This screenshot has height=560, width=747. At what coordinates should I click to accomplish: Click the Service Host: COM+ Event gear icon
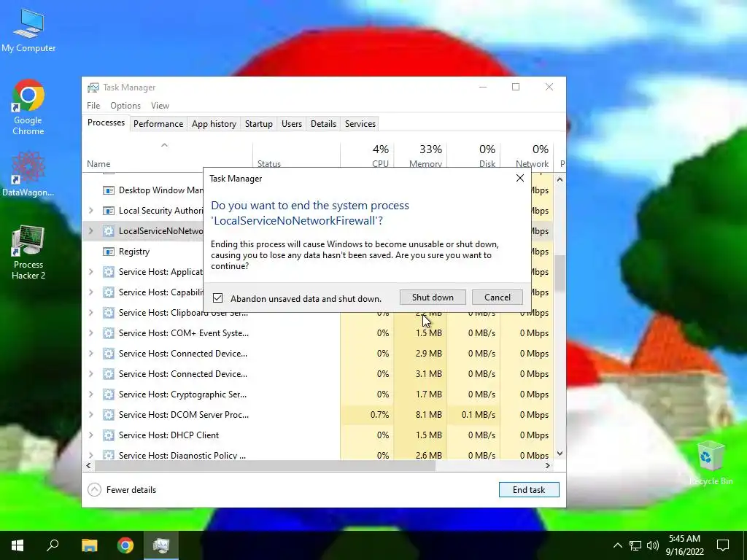(x=109, y=333)
